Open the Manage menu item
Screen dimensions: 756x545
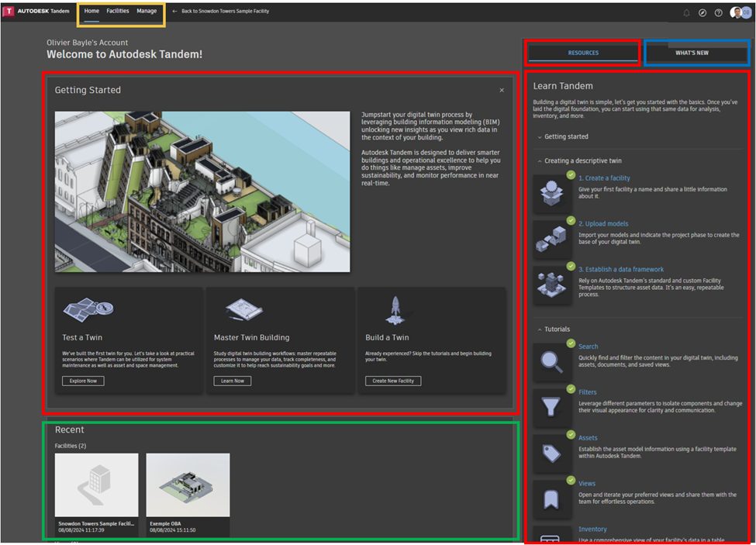pos(147,12)
